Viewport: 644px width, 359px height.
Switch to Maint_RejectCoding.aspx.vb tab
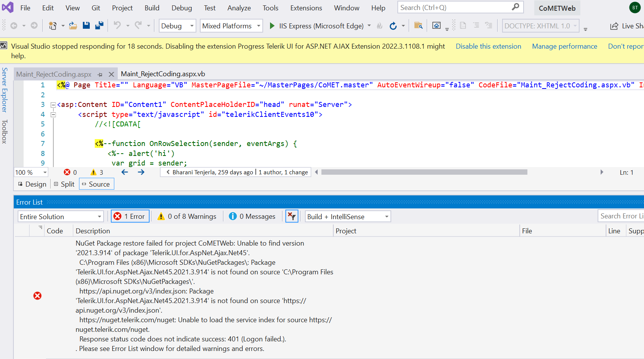(x=163, y=74)
